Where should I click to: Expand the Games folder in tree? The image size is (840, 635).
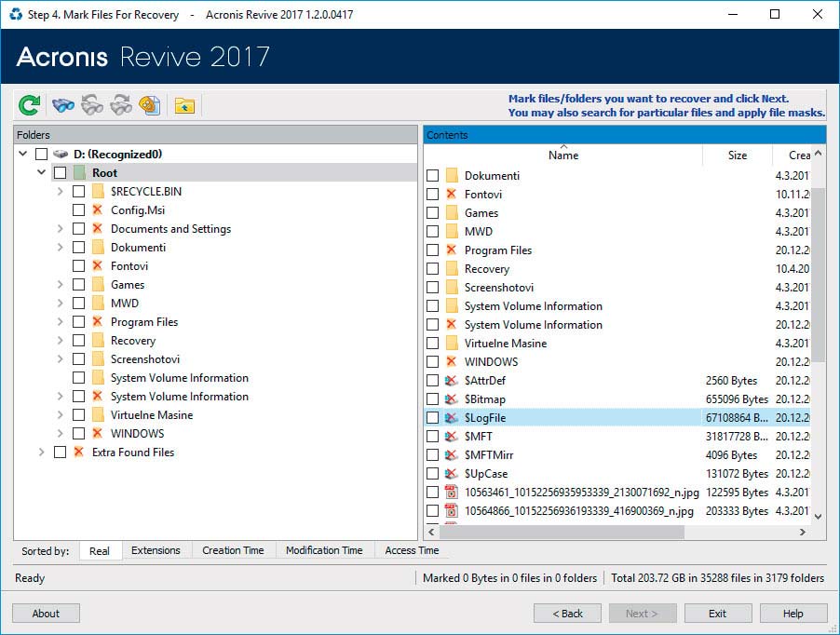[x=60, y=284]
